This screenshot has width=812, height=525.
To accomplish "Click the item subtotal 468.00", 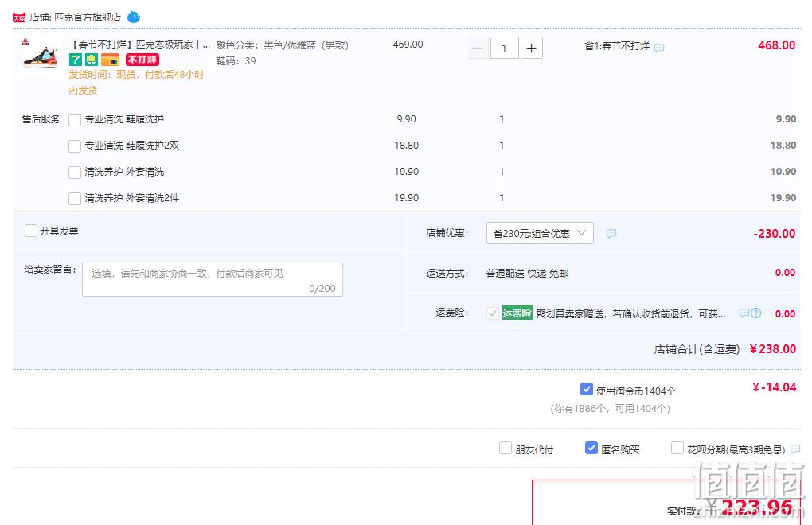I will (776, 45).
